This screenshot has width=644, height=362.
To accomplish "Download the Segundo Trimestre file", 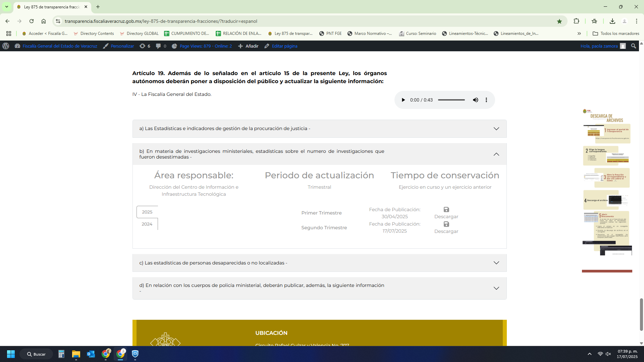I will point(446,228).
